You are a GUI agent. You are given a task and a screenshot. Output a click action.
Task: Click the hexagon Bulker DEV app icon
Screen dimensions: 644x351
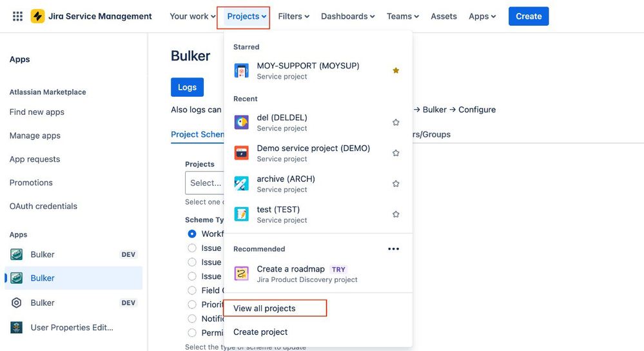16,303
